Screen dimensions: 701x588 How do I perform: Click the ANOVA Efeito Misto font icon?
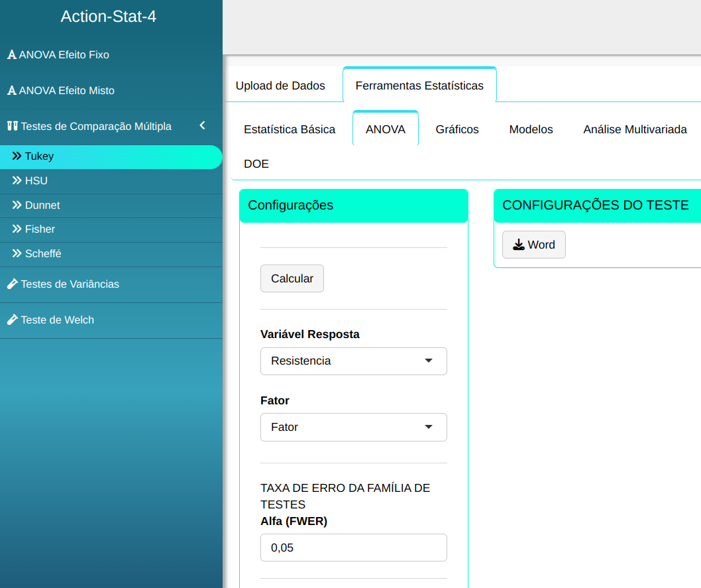[11, 91]
